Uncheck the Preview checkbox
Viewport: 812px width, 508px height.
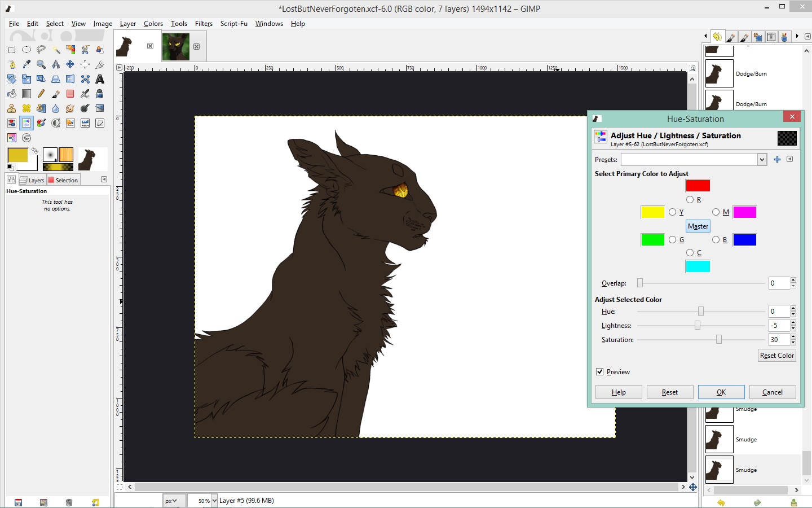click(599, 371)
